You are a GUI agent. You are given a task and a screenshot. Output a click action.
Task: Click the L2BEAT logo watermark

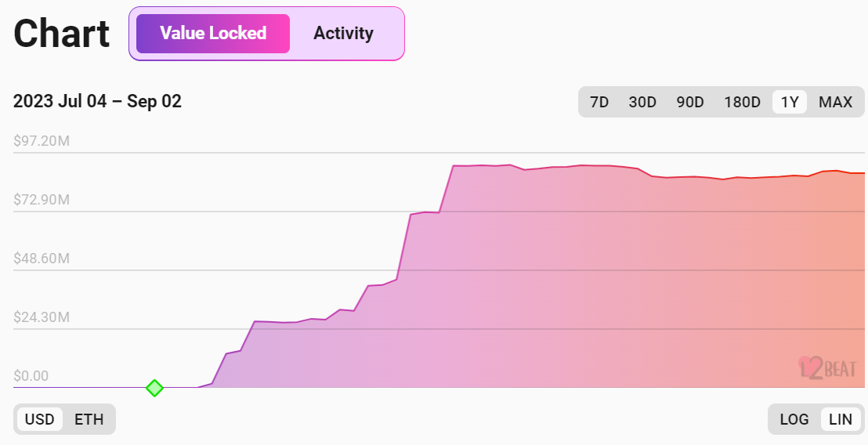(x=827, y=367)
